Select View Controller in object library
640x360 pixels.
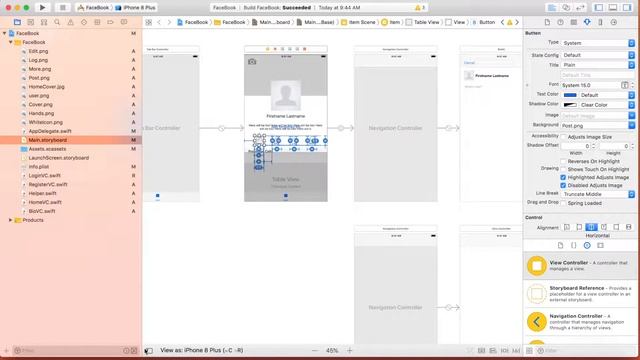pyautogui.click(x=580, y=266)
